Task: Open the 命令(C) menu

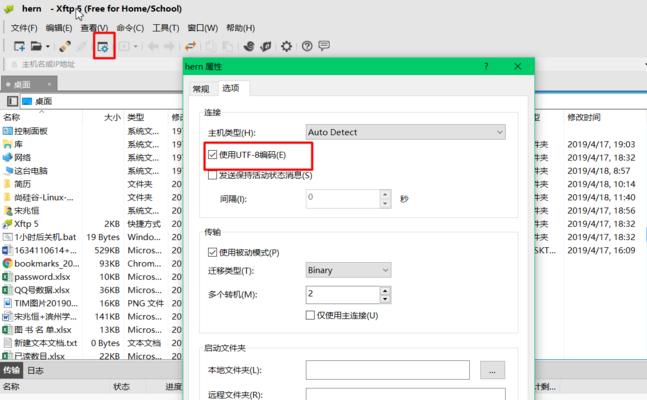Action: 130,28
